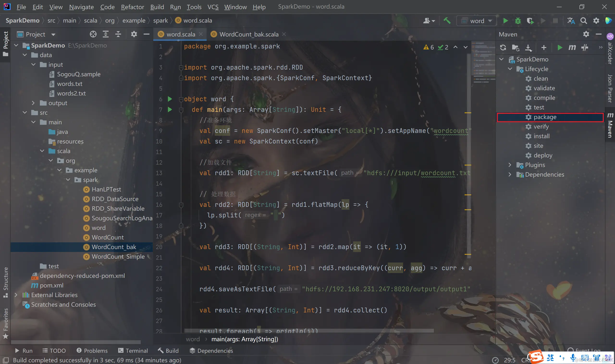Click the Build Project hammer icon
The height and width of the screenshot is (364, 615).
pos(447,21)
